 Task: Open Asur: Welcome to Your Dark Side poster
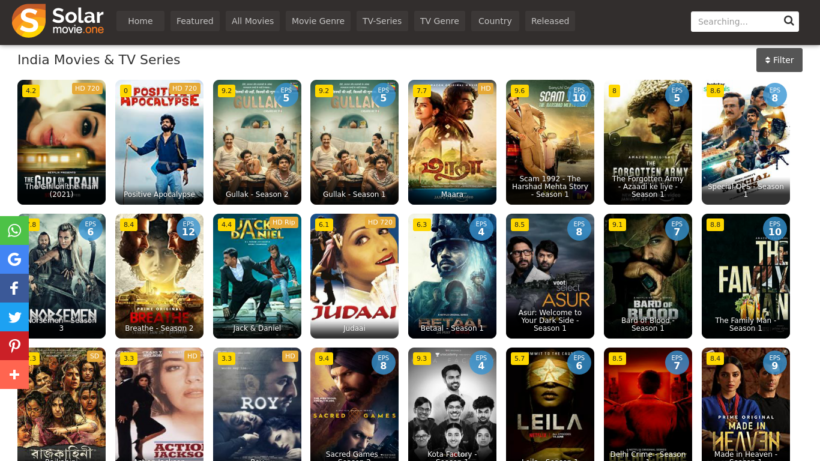(550, 276)
